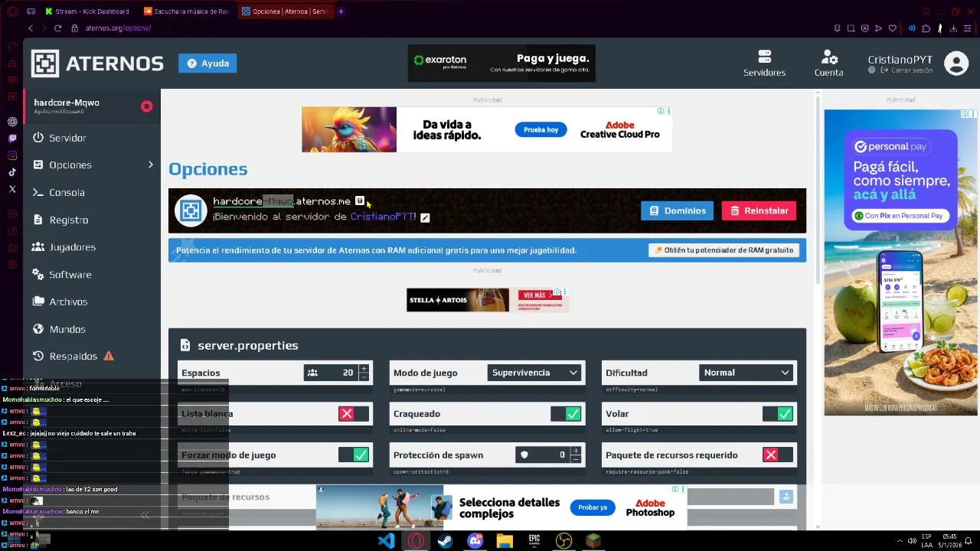
Task: Open ChatGPT in browser sidebar
Action: tap(12, 122)
